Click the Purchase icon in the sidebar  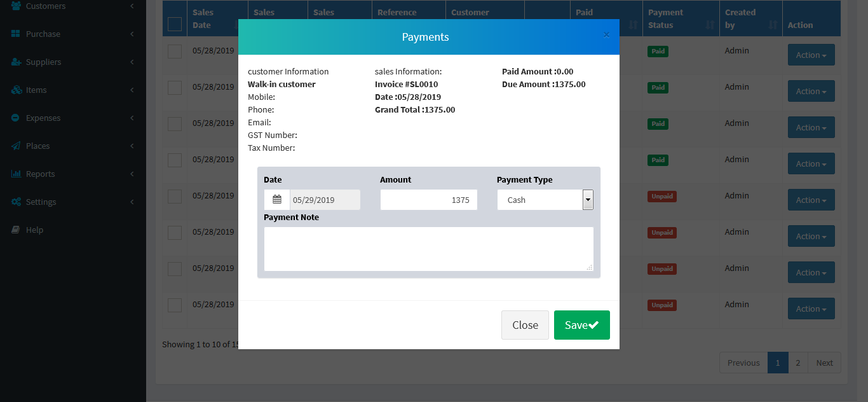[x=16, y=34]
